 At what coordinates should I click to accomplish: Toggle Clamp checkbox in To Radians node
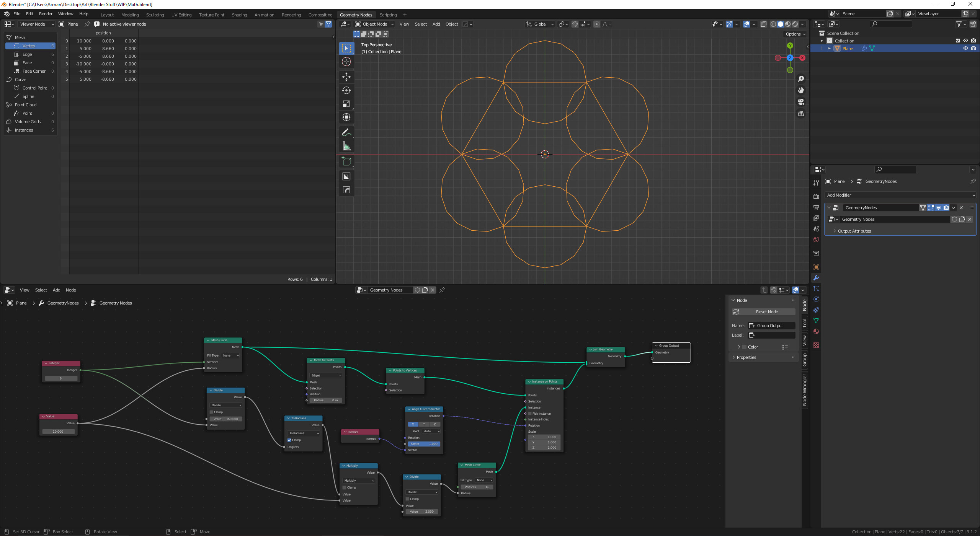[x=289, y=440]
